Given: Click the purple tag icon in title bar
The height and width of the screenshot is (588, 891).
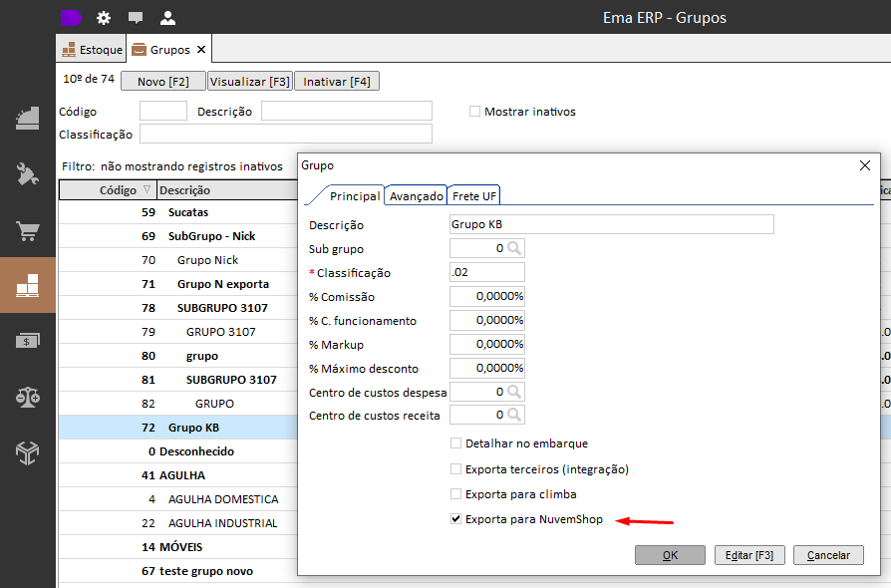Looking at the screenshot, I should coord(71,18).
